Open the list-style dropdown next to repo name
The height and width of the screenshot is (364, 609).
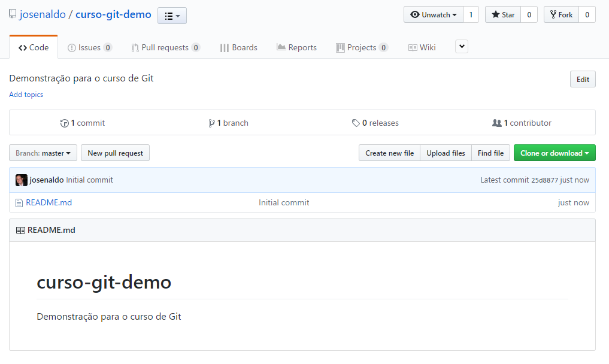pyautogui.click(x=172, y=16)
